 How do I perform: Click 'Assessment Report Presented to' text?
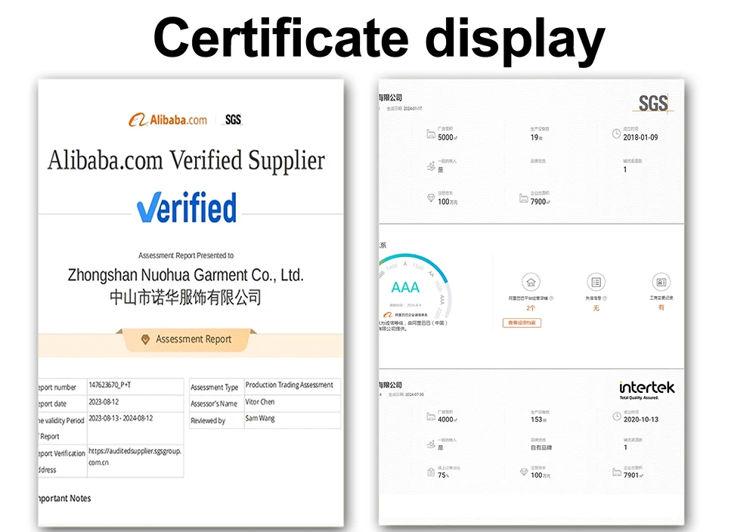click(186, 255)
